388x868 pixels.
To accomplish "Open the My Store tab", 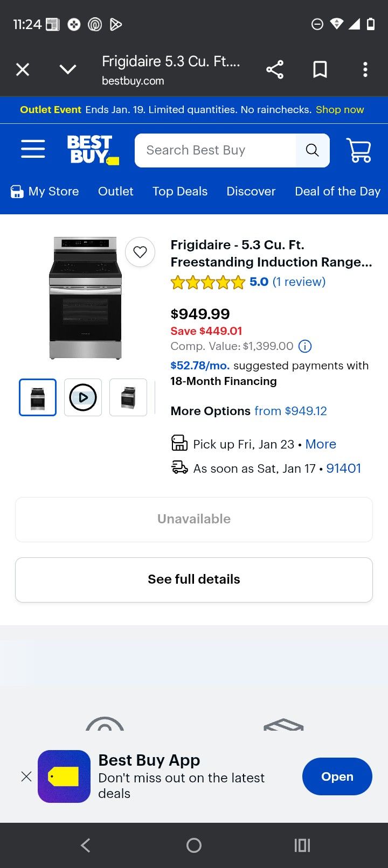I will 45,191.
